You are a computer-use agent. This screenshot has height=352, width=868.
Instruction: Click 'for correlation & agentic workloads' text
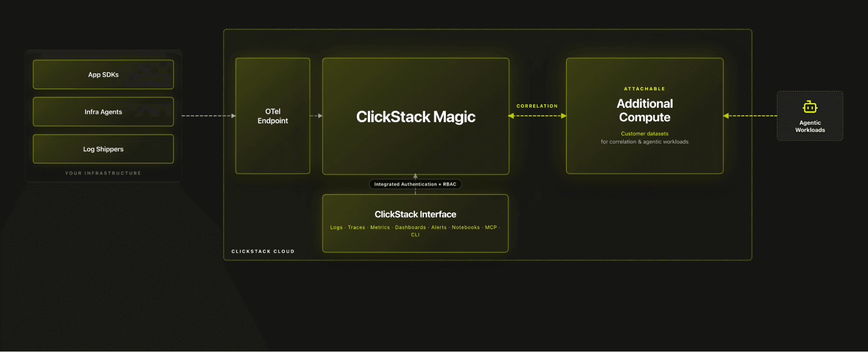coord(644,142)
